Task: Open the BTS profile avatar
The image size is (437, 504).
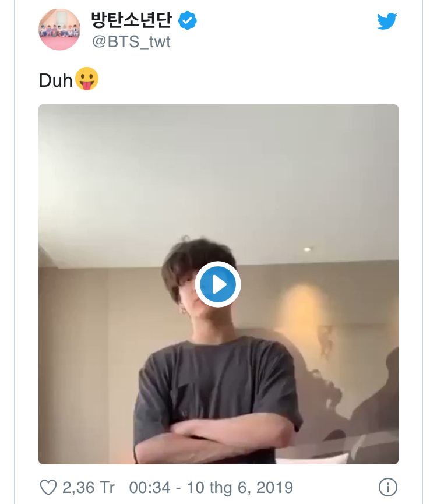Action: coord(59,30)
